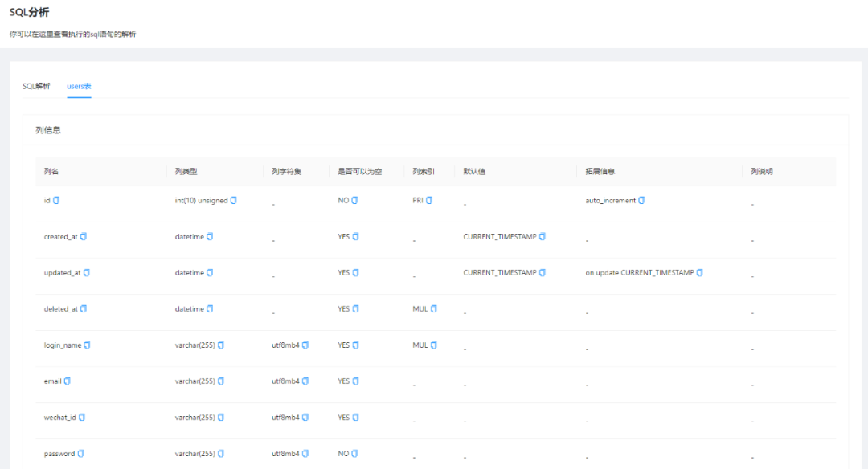
Task: Copy the login_name column name
Action: click(x=87, y=345)
